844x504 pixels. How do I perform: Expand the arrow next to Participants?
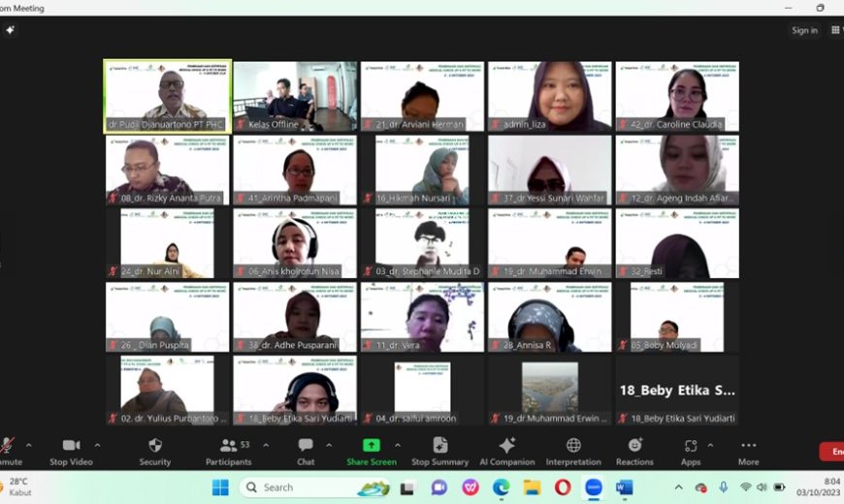(x=266, y=446)
